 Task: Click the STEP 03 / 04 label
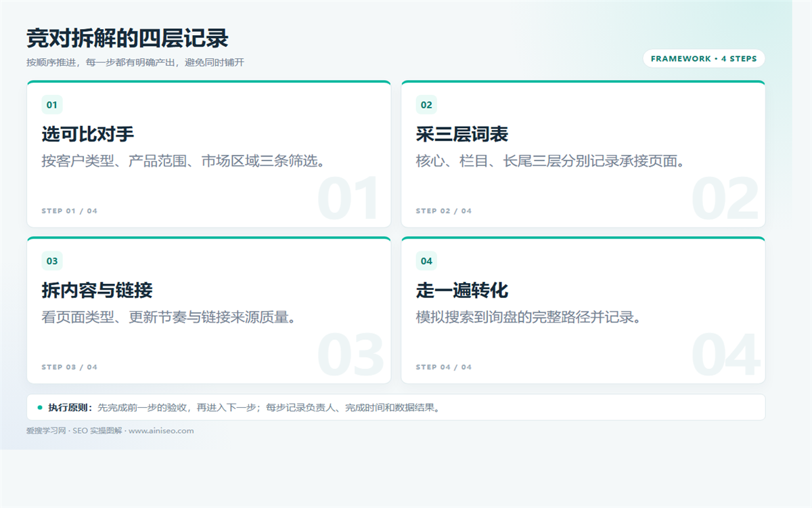point(70,367)
